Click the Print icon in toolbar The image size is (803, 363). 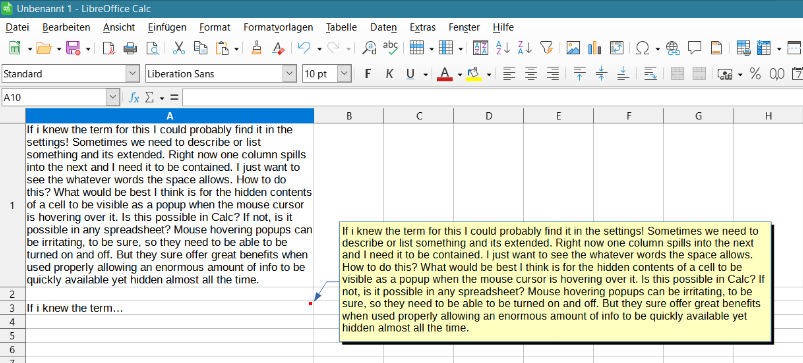[130, 48]
